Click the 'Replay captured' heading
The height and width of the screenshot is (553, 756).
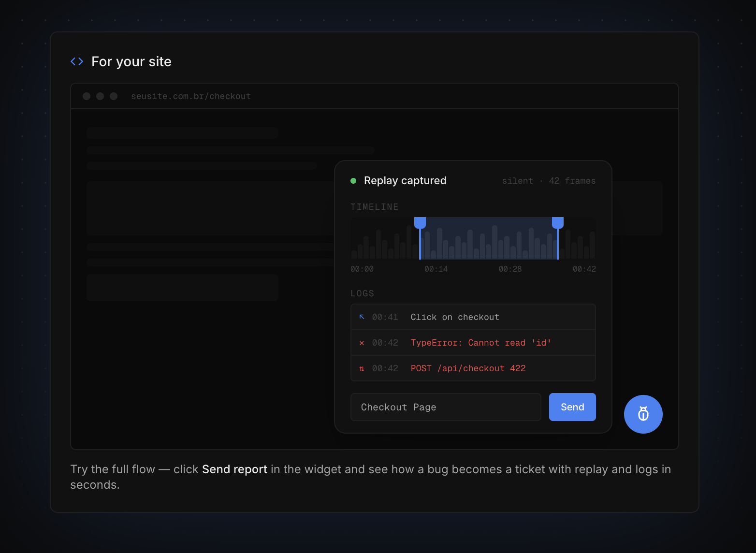[x=405, y=180]
